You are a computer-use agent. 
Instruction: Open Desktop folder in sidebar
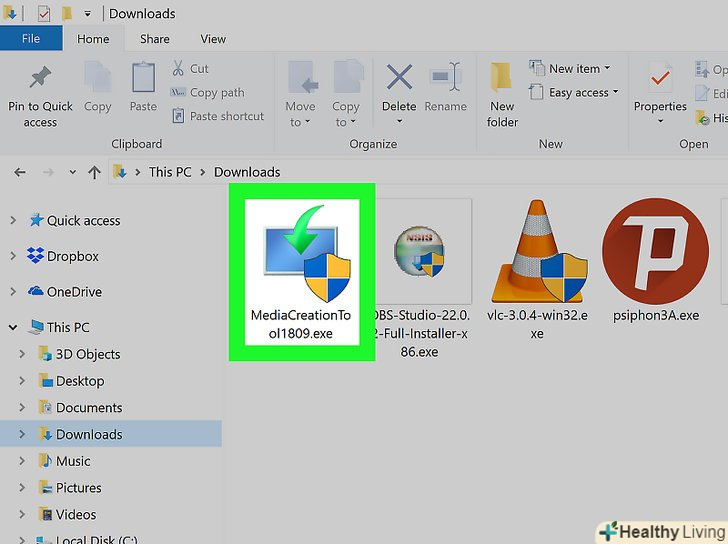tap(80, 381)
